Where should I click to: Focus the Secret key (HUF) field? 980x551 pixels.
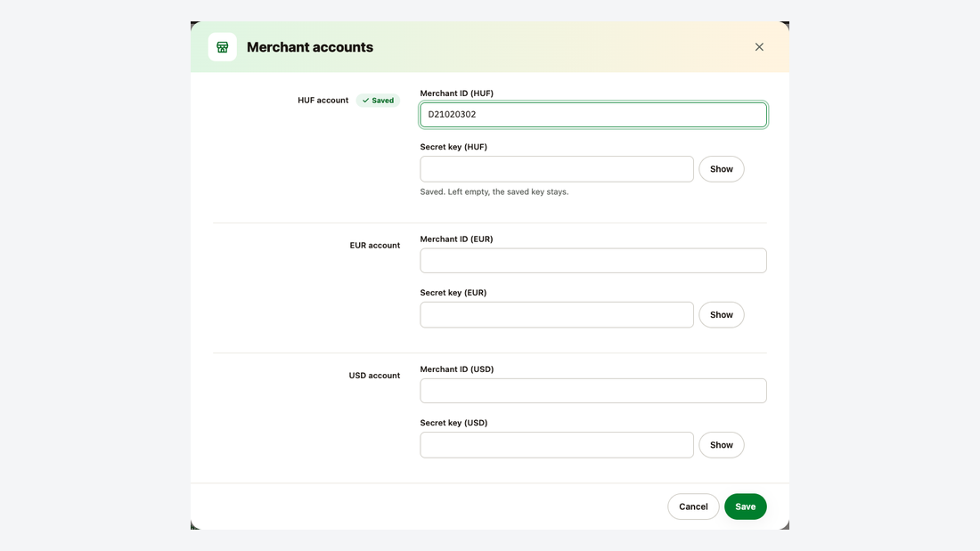point(557,169)
